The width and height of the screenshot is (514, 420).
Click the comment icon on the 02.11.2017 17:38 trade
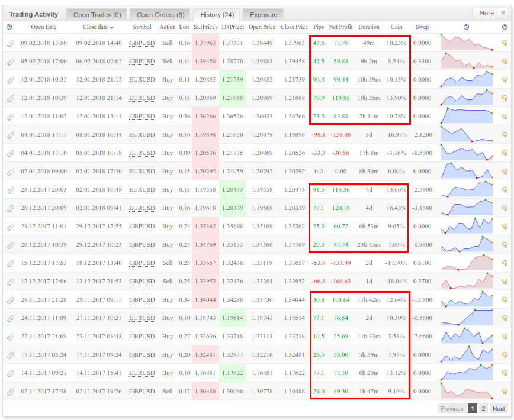coord(505,392)
